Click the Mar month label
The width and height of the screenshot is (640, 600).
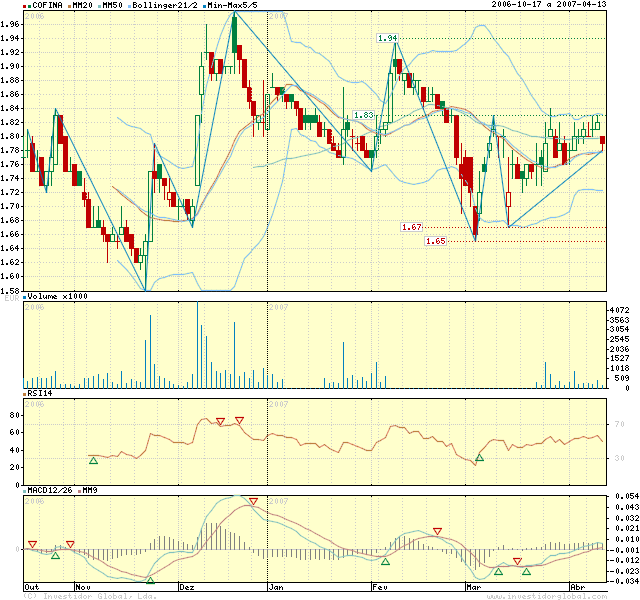coord(474,587)
